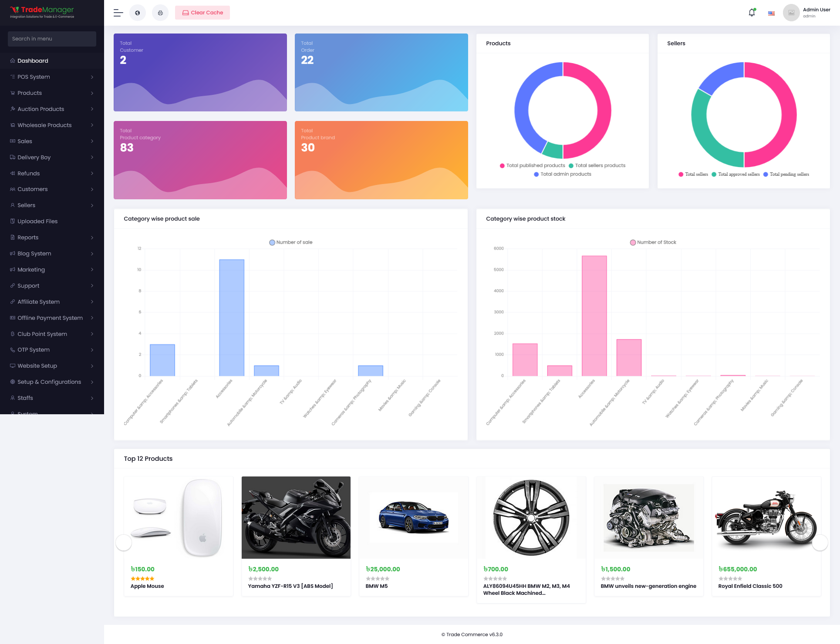Screen dimensions: 840x644
Task: Click the printer POS icon in header
Action: click(x=160, y=13)
